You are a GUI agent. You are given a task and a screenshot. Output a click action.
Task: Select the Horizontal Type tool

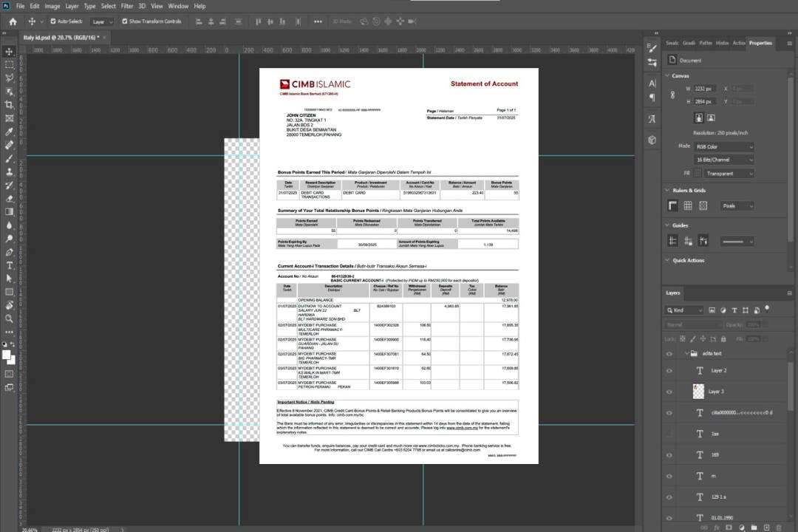(x=9, y=265)
